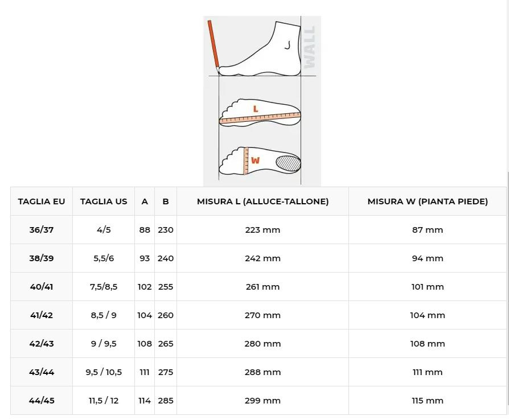
Task: Click the orange pencil in the diagram
Action: 214,46
